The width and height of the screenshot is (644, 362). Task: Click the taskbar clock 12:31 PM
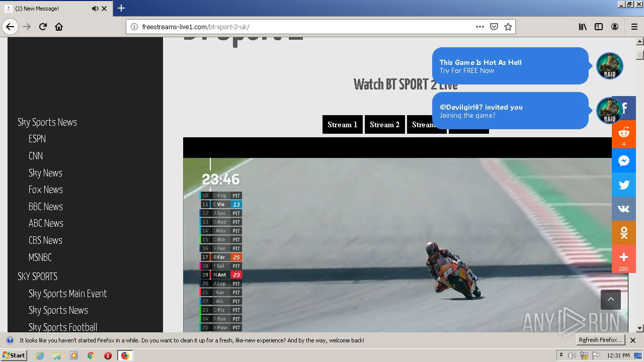click(x=618, y=355)
